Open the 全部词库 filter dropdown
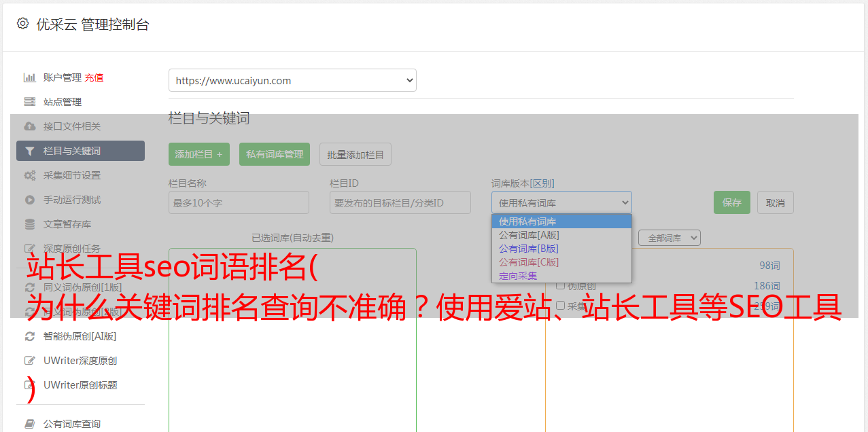 tap(670, 238)
